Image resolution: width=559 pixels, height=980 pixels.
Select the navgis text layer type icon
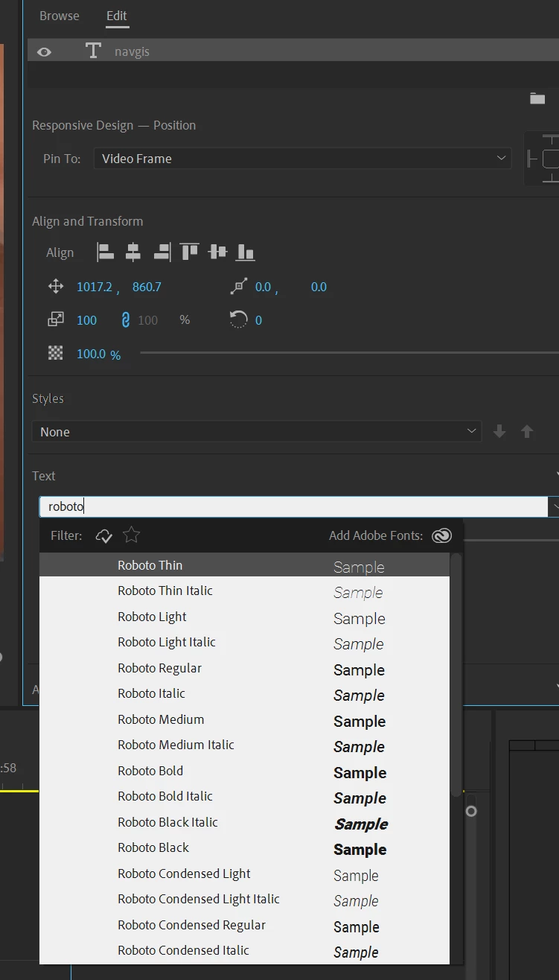(93, 51)
